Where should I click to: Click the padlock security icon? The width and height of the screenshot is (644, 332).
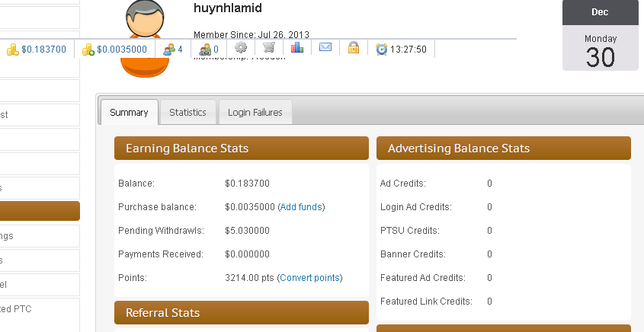[x=354, y=48]
